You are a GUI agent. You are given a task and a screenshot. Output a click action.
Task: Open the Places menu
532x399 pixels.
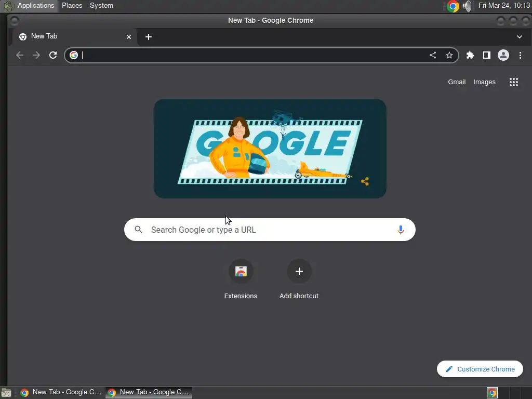(x=72, y=6)
